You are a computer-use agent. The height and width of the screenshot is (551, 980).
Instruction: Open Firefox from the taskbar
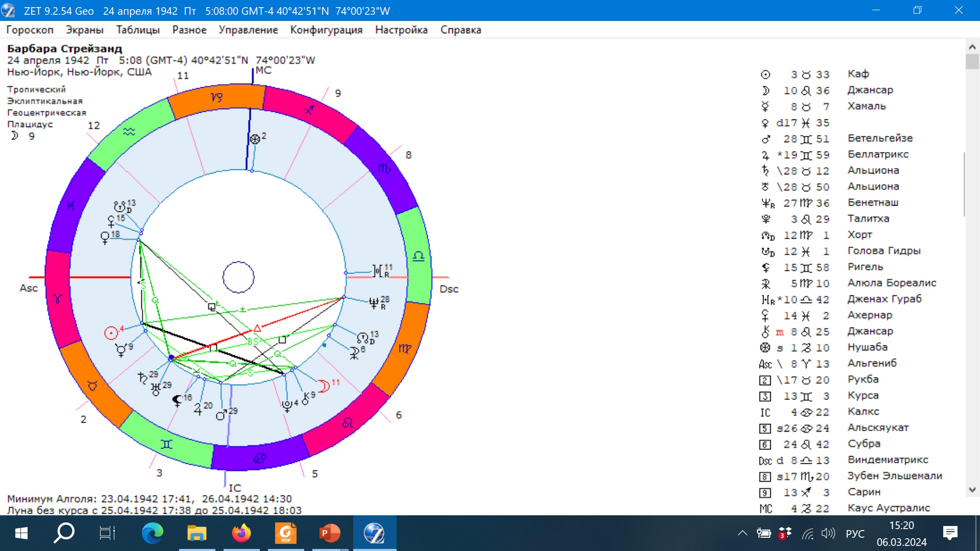tap(241, 533)
